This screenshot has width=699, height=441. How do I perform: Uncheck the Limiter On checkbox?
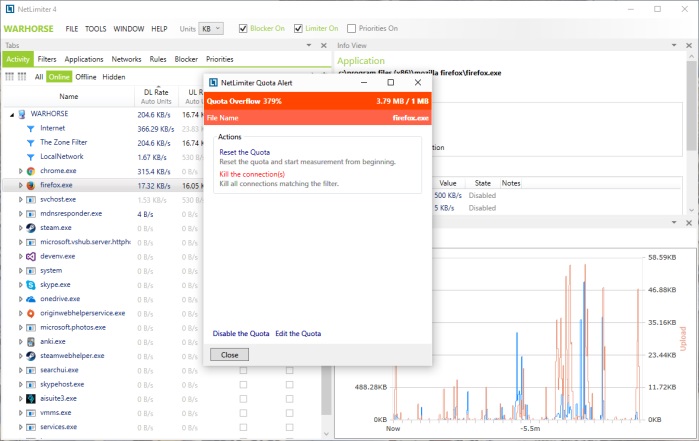click(298, 29)
